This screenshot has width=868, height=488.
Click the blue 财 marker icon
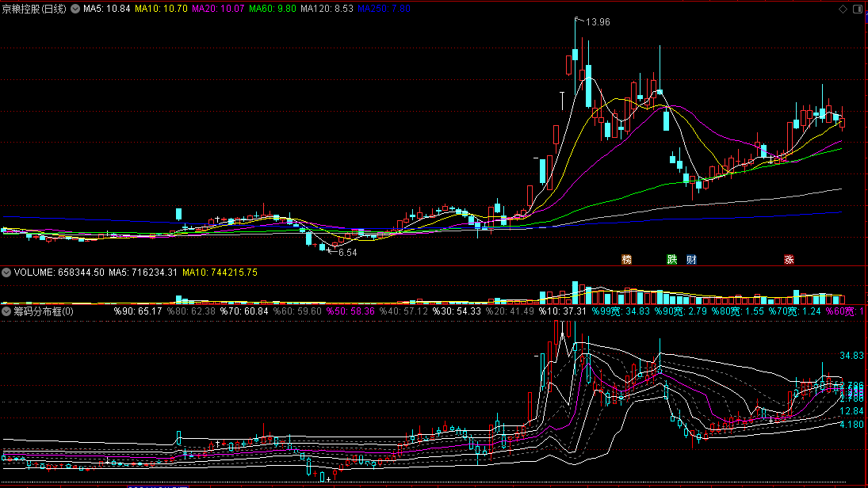(691, 260)
